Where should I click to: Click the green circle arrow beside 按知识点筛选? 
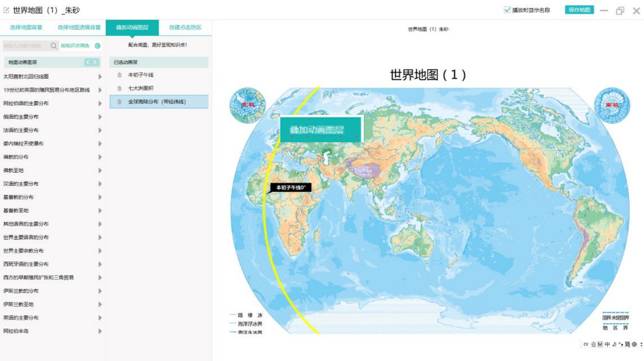coord(98,46)
